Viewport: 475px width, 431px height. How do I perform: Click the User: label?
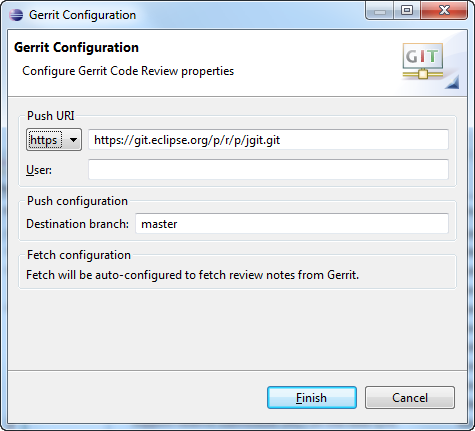[x=39, y=170]
